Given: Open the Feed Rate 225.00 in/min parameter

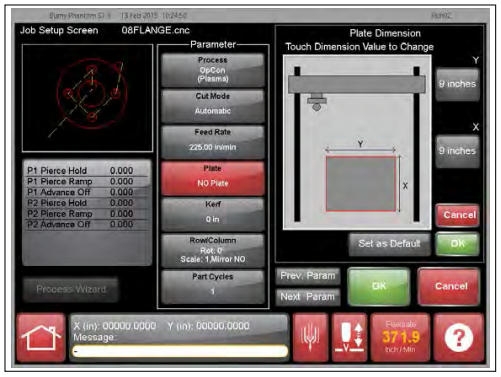Looking at the screenshot, I should click(213, 142).
